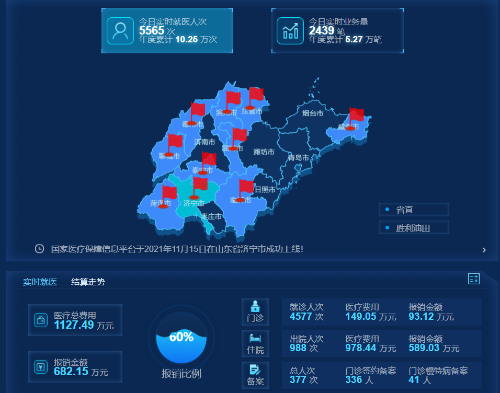Click the 青岛市 map label

[298, 157]
